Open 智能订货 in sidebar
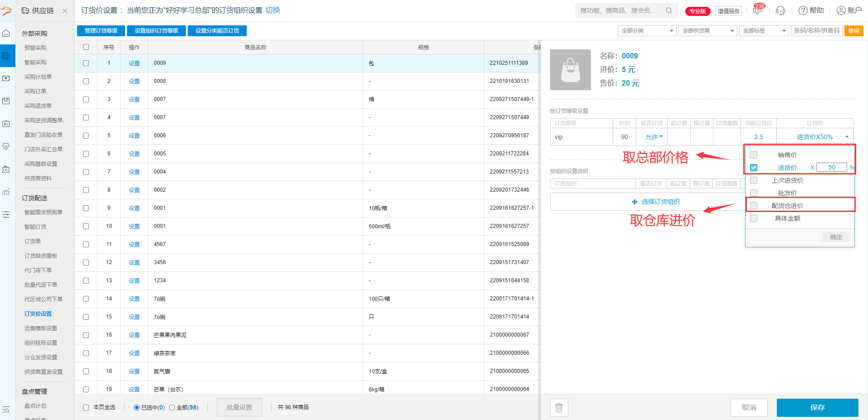Viewport: 868px width, 420px height. [x=35, y=227]
